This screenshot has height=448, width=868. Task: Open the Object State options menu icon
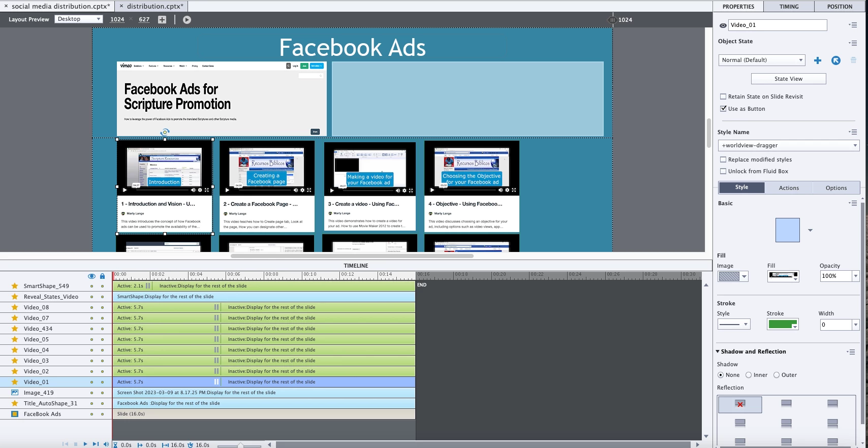pyautogui.click(x=853, y=43)
